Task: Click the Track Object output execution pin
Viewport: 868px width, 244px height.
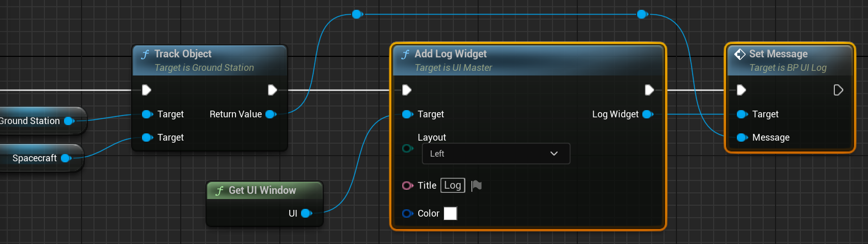Action: pos(272,90)
